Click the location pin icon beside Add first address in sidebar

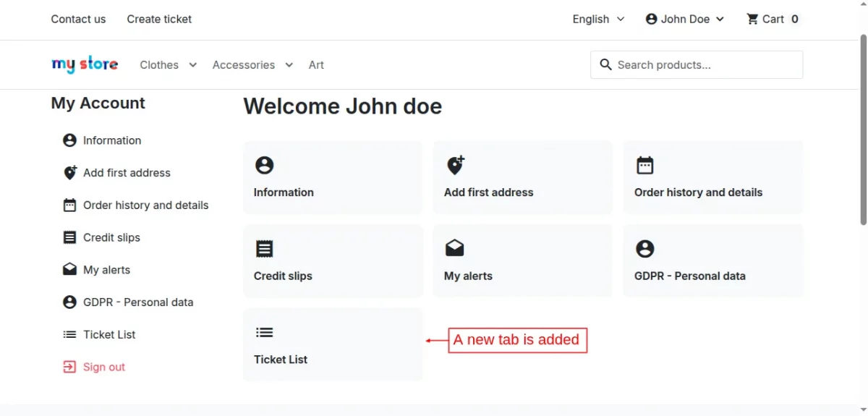(70, 173)
